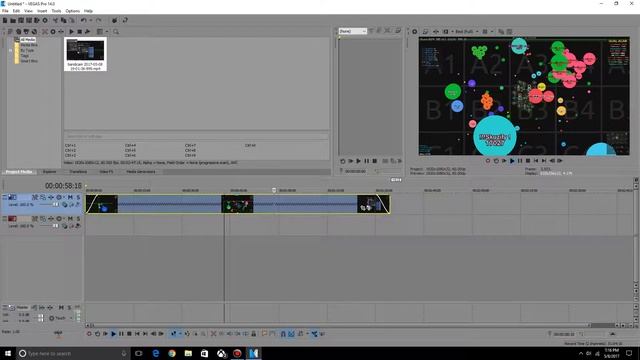
Task: Open the File menu
Action: pos(5,11)
